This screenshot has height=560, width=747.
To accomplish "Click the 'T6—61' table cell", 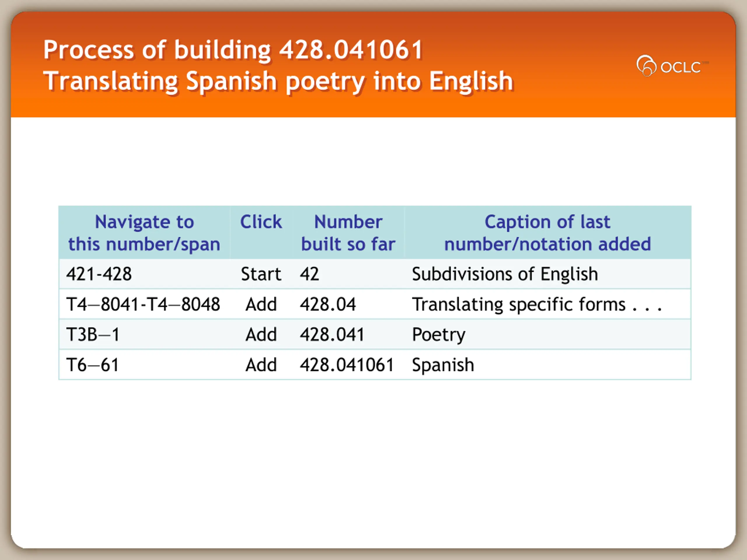I will [x=93, y=365].
